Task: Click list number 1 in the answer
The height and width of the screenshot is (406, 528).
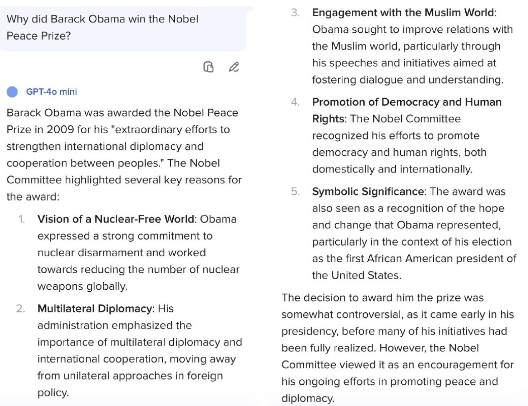Action: pos(22,219)
